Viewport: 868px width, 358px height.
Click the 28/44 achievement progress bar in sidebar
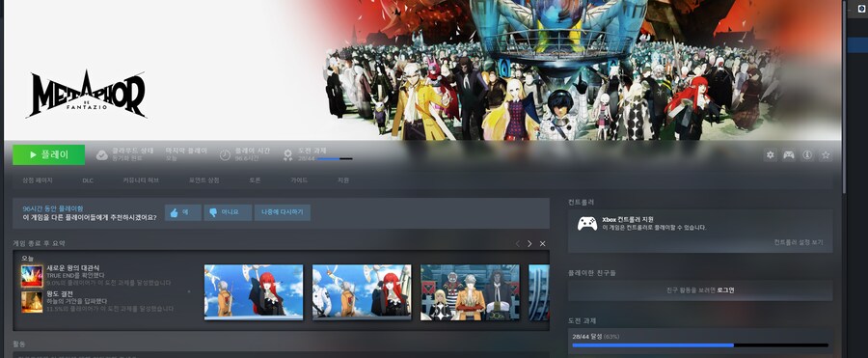coord(700,345)
